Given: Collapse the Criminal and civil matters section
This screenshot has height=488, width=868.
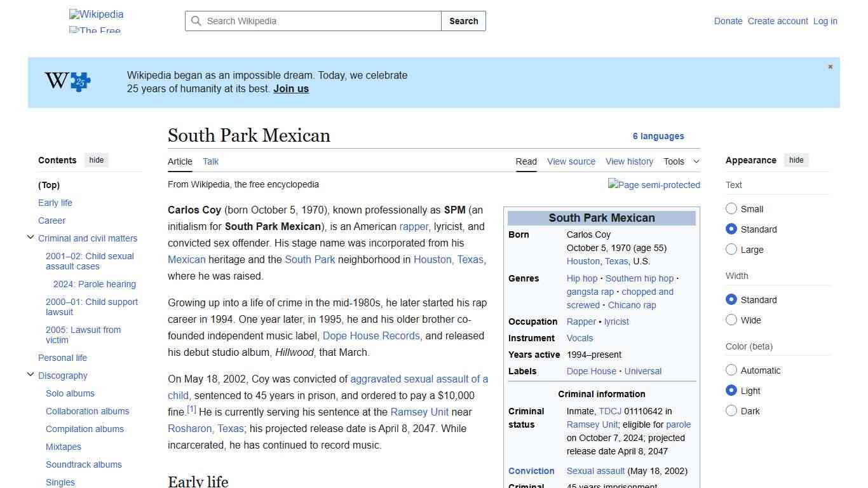Looking at the screenshot, I should coord(31,236).
